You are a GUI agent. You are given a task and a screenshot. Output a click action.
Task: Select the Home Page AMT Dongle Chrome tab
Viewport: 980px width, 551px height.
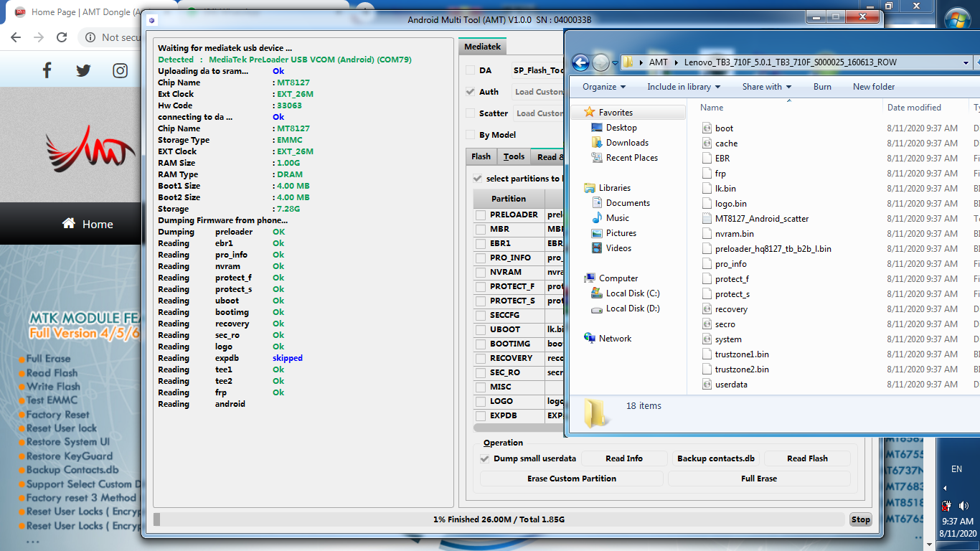77,11
